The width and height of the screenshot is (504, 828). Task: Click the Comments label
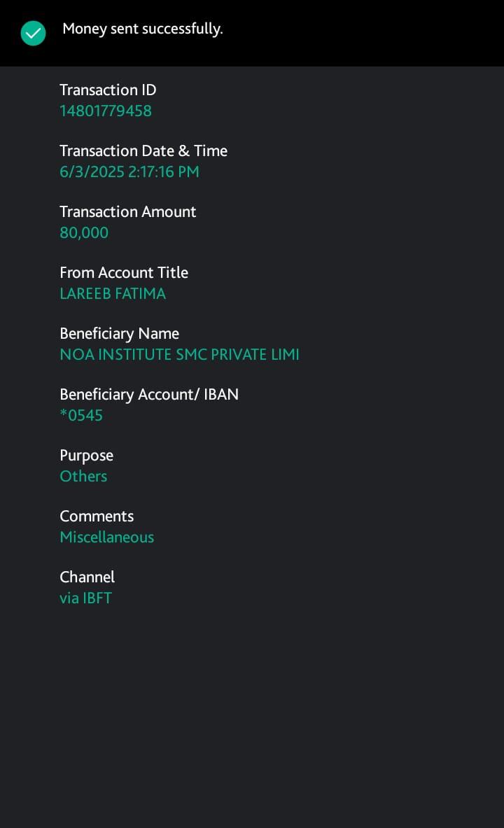coord(97,517)
